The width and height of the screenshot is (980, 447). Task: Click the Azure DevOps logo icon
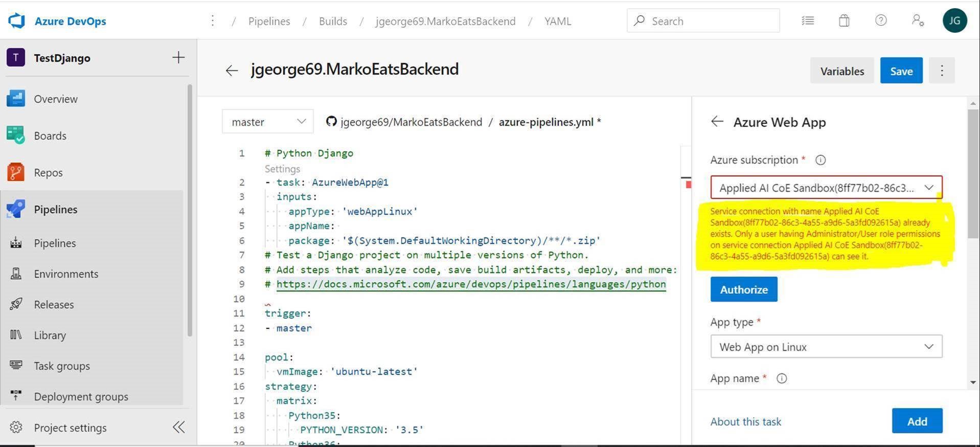16,21
